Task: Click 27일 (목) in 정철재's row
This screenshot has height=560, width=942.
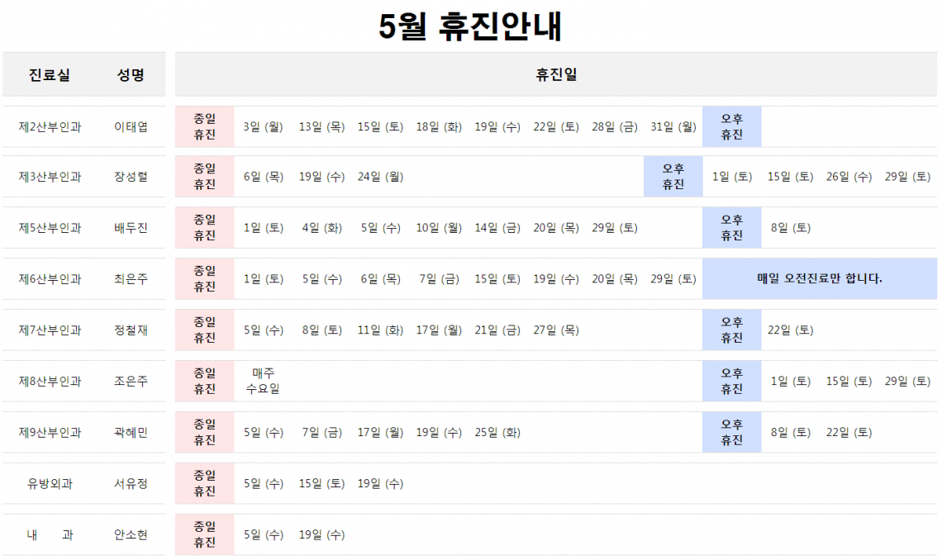Action: [x=556, y=330]
